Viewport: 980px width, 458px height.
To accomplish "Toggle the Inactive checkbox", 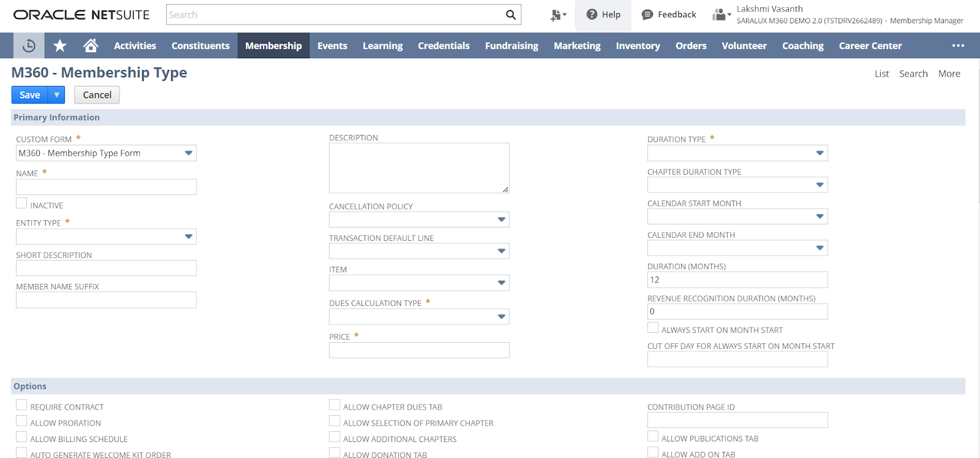I will tap(21, 204).
